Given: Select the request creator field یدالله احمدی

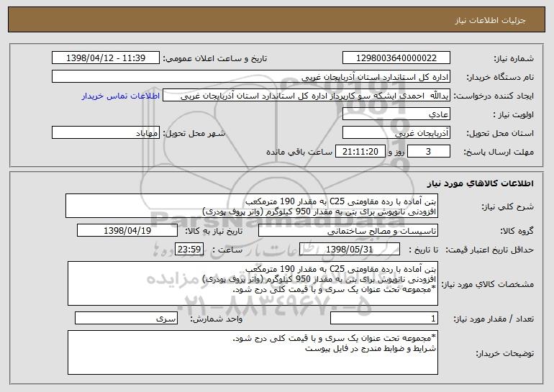Looking at the screenshot, I should click(306, 96).
